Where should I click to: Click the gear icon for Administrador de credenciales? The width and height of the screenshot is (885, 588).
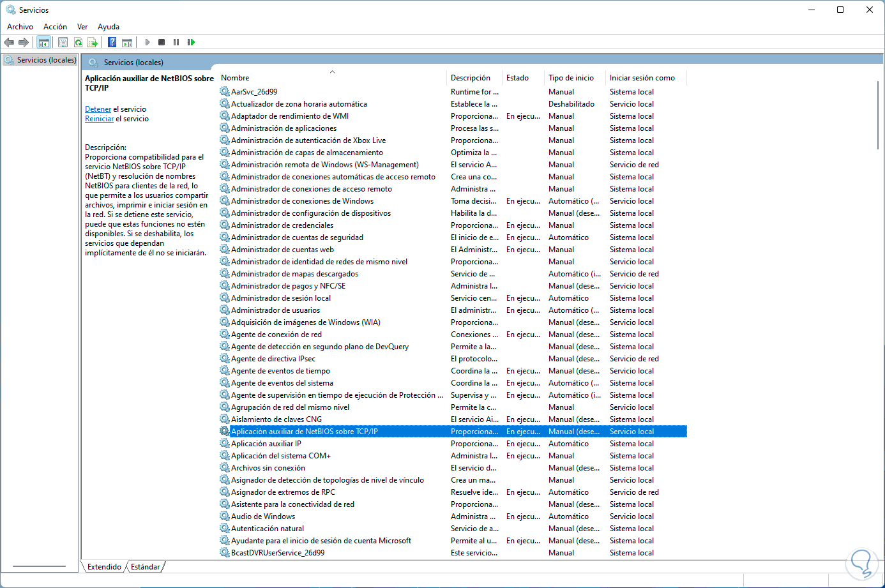click(x=225, y=225)
